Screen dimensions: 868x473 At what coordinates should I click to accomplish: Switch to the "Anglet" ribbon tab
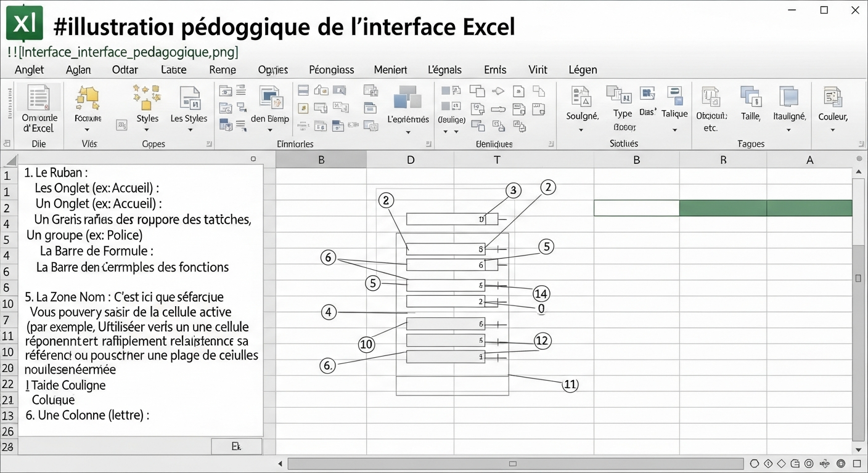point(30,70)
